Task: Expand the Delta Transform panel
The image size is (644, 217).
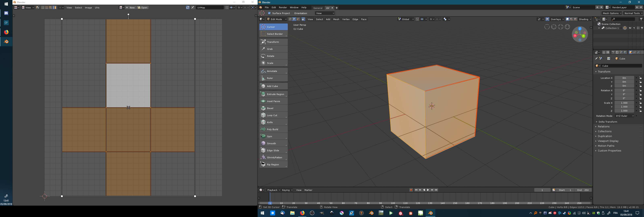Action: [608, 122]
